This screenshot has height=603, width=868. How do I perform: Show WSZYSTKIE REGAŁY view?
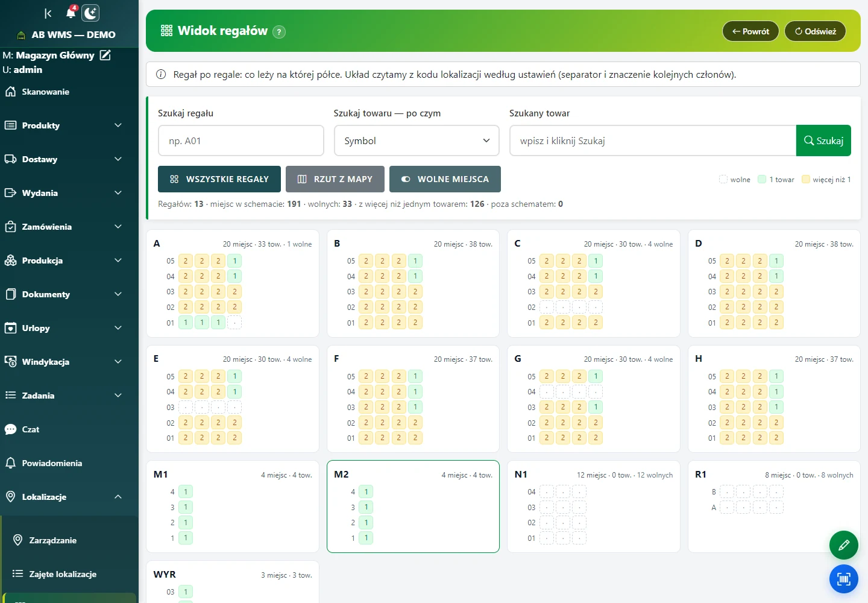[219, 179]
